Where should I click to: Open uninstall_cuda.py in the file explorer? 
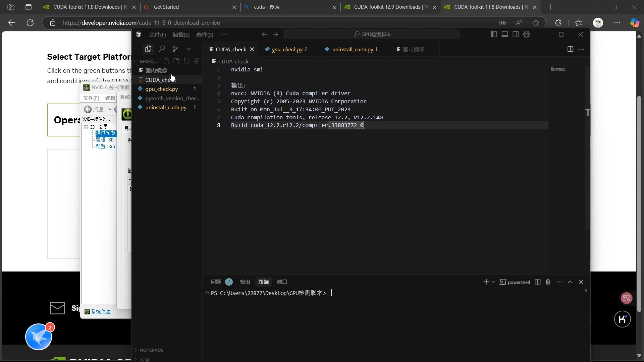(166, 107)
